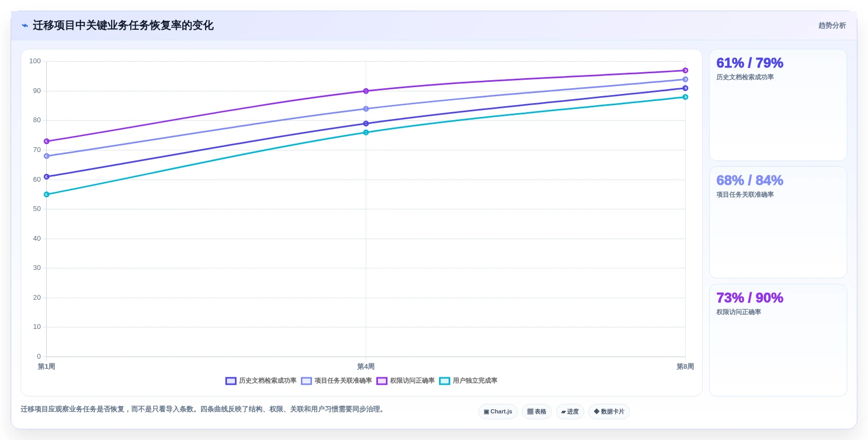This screenshot has height=440, width=868.
Task: Click the 表格 tag button
Action: pos(537,412)
